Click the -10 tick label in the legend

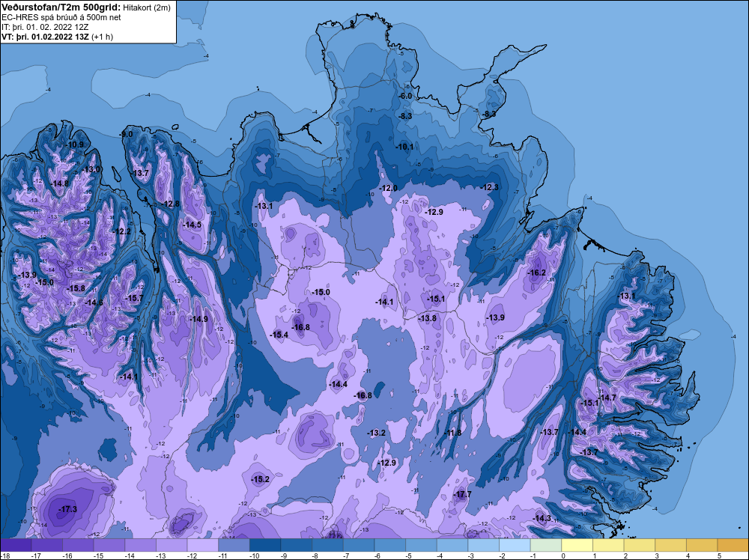(254, 556)
